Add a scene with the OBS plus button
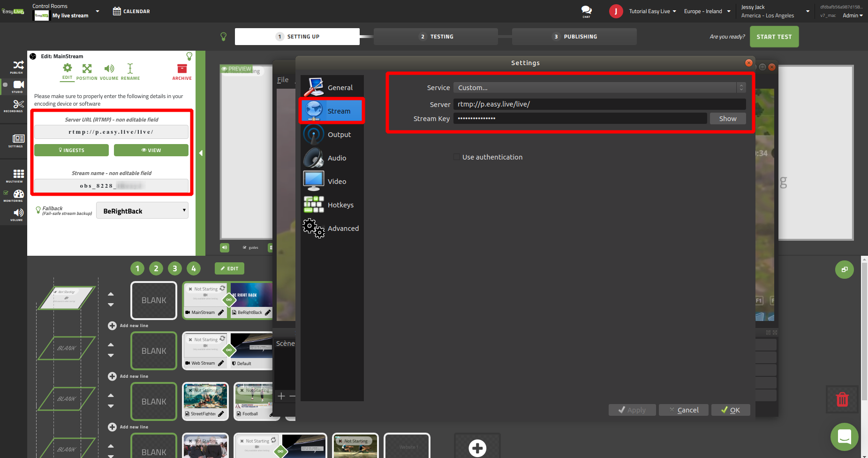868x458 pixels. 281,396
